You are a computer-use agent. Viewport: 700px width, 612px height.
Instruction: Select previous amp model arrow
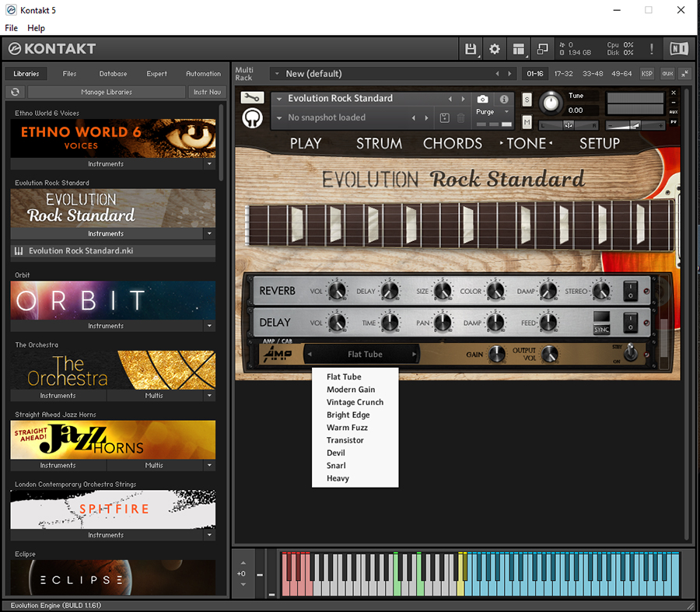[x=310, y=355]
